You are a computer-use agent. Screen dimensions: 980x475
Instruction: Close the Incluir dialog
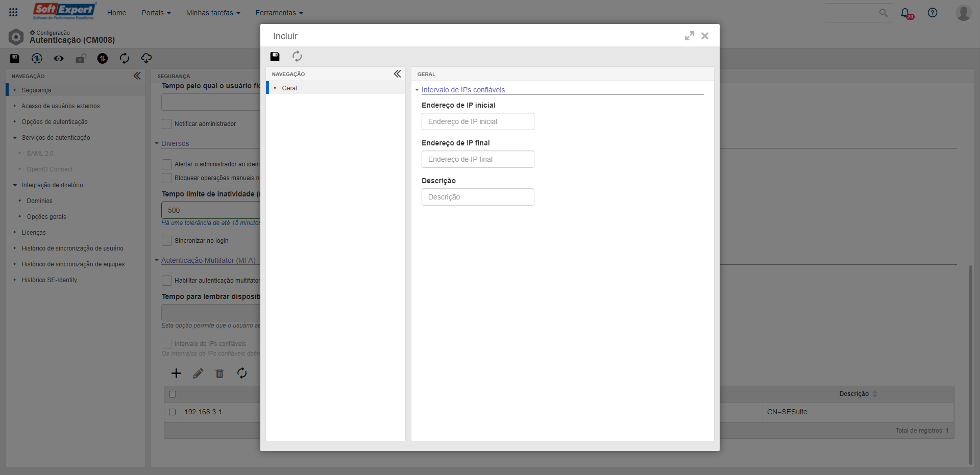[x=705, y=36]
